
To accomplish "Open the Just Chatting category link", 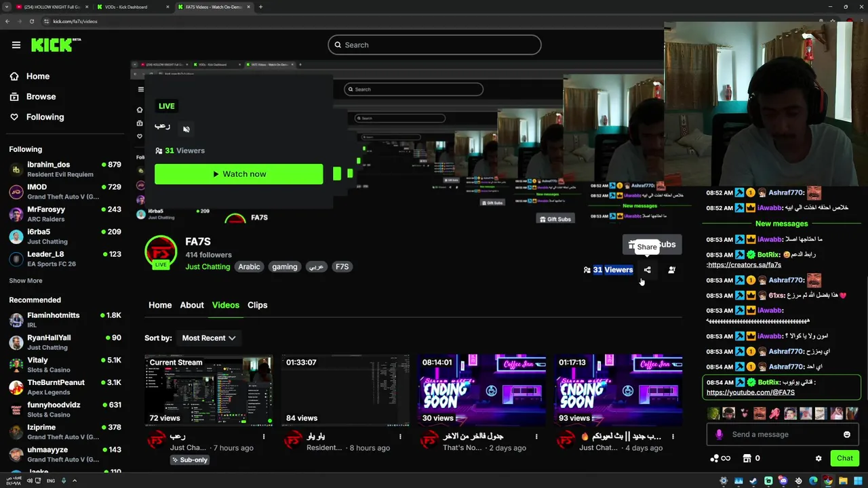I will (x=208, y=267).
